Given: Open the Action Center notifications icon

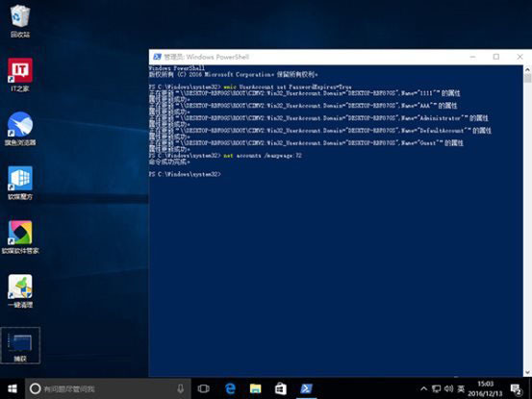Looking at the screenshot, I should [x=516, y=389].
